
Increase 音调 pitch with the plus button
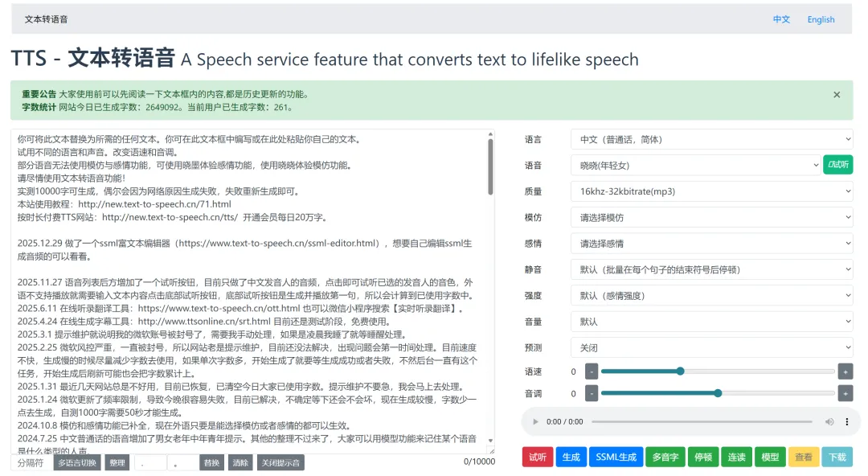(x=845, y=393)
